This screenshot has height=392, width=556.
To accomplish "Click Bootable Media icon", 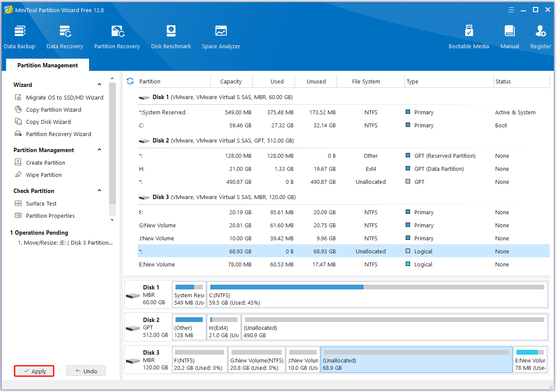I will [469, 31].
